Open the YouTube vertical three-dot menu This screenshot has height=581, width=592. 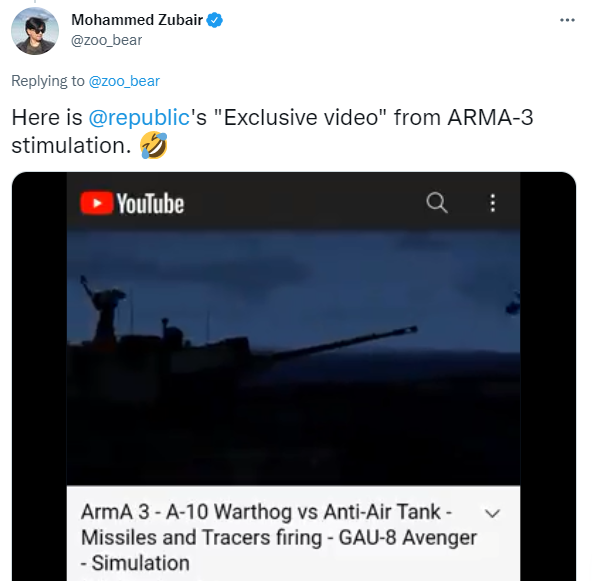[x=492, y=203]
